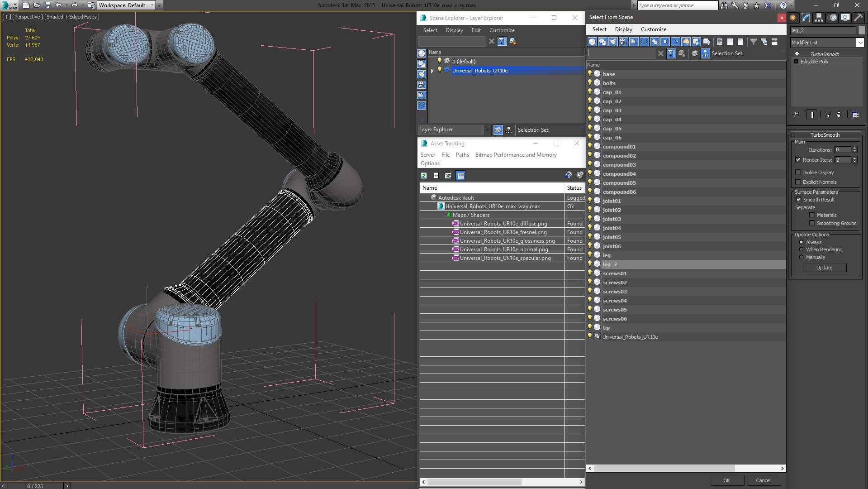The image size is (868, 489).
Task: Click Perspective viewport label
Action: 27,17
